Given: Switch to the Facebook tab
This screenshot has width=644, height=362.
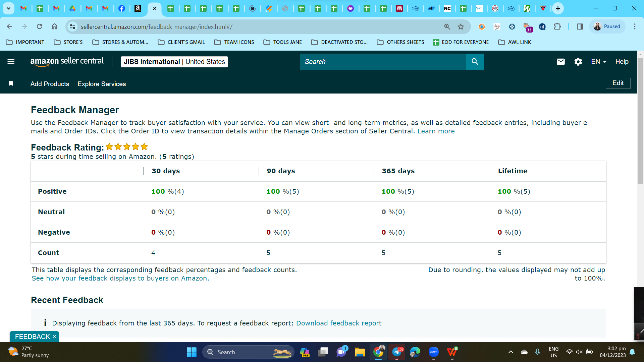Looking at the screenshot, I should [x=122, y=8].
